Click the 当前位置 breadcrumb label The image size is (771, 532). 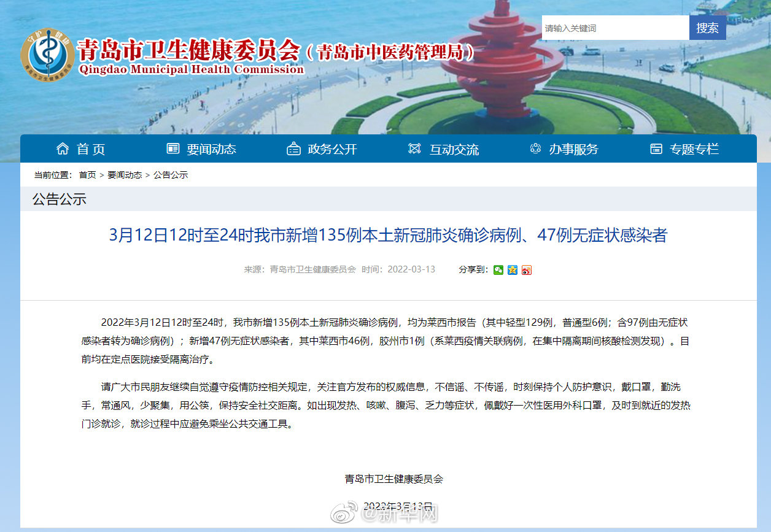tap(53, 175)
